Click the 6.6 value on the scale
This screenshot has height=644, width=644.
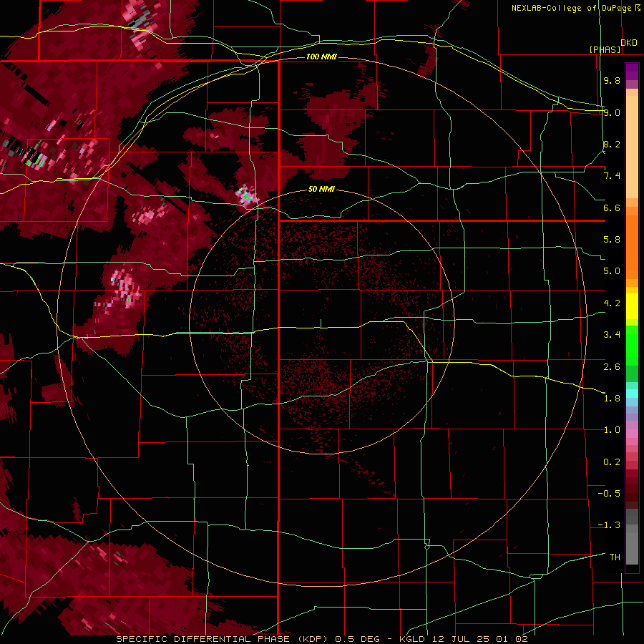click(612, 208)
